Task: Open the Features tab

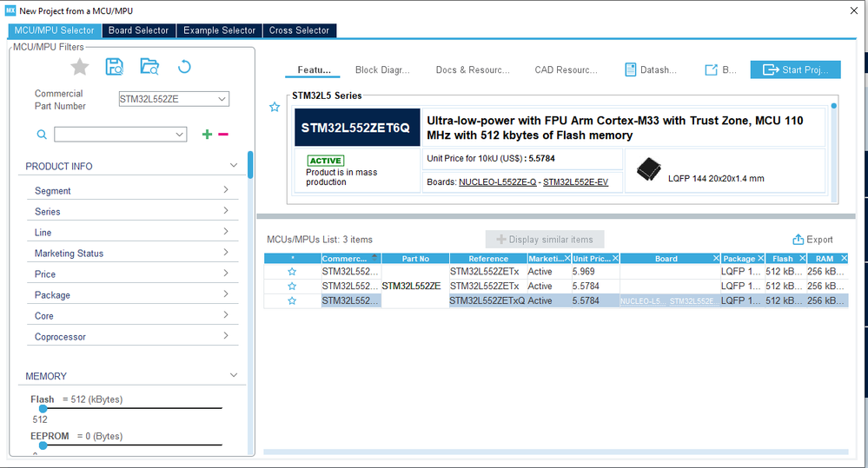Action: point(314,69)
